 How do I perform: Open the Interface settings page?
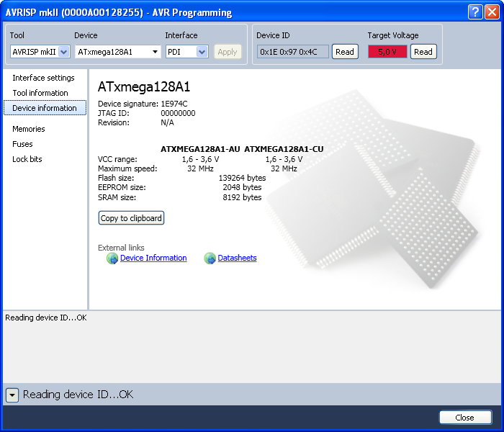pos(43,78)
